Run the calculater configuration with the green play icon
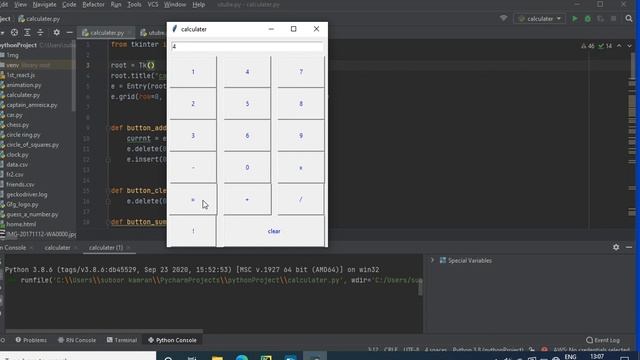 pyautogui.click(x=575, y=19)
